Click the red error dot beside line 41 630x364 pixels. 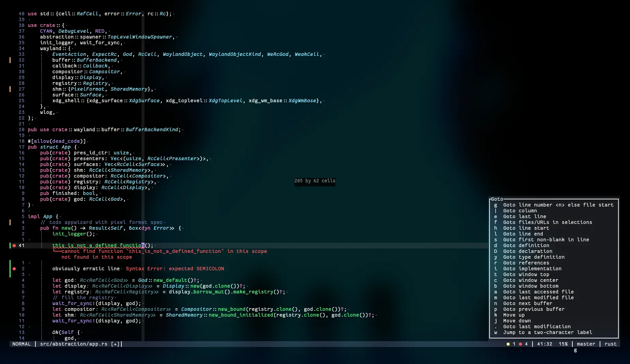tap(14, 245)
